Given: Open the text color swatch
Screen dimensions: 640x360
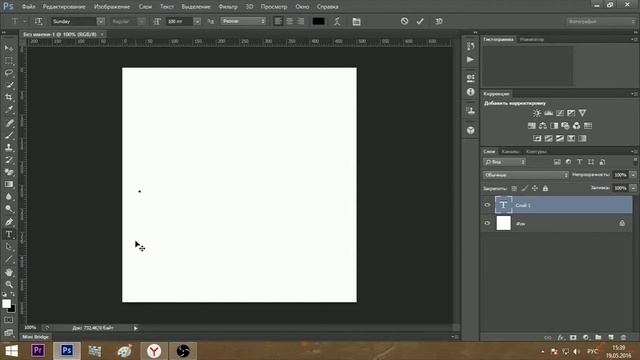Looking at the screenshot, I should pos(318,21).
